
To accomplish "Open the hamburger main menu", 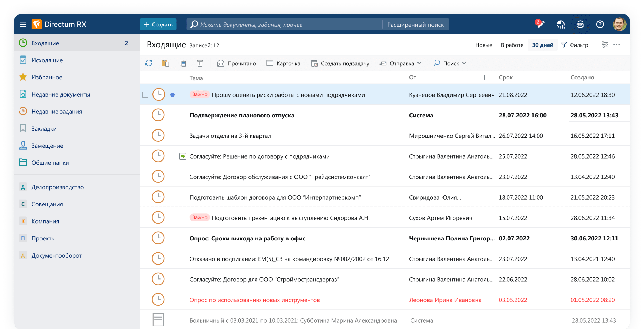I will [23, 24].
